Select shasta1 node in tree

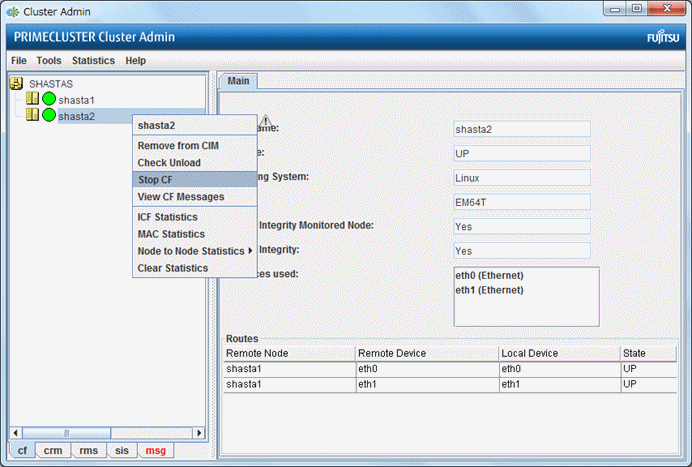pyautogui.click(x=76, y=100)
